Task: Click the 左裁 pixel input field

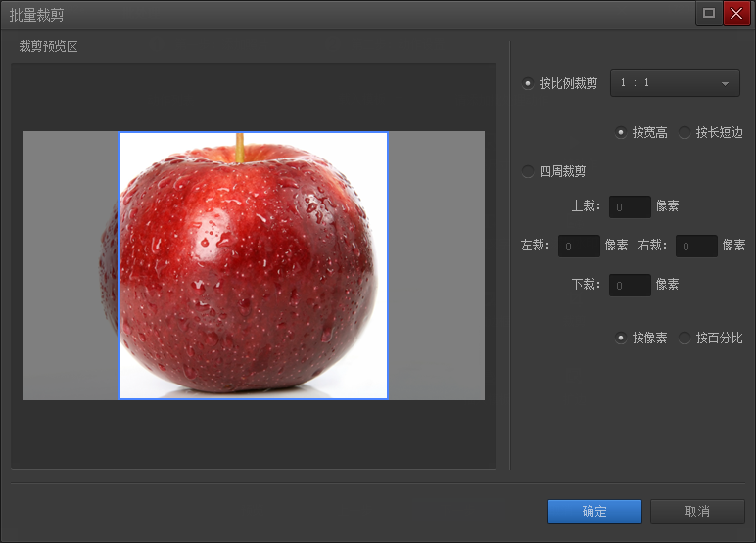Action: (579, 246)
